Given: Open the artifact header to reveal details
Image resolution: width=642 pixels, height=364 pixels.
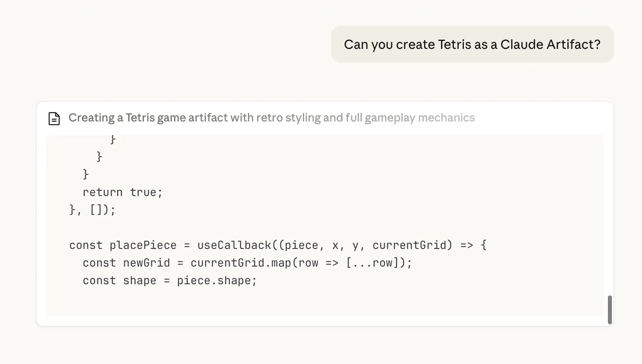Looking at the screenshot, I should tap(272, 117).
